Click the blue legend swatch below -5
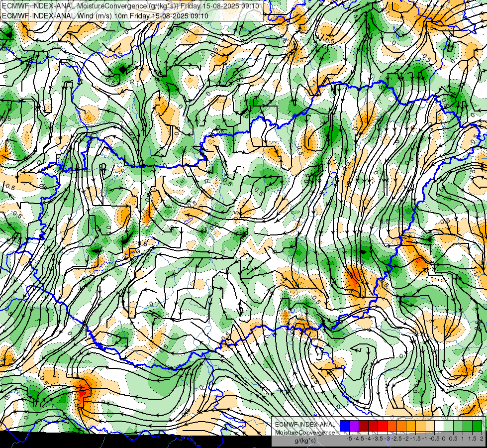This screenshot has width=487, height=448. click(x=345, y=426)
